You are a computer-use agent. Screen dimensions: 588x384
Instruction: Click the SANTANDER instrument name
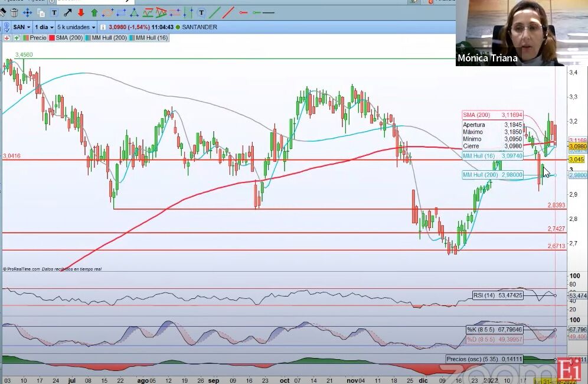[x=200, y=27]
